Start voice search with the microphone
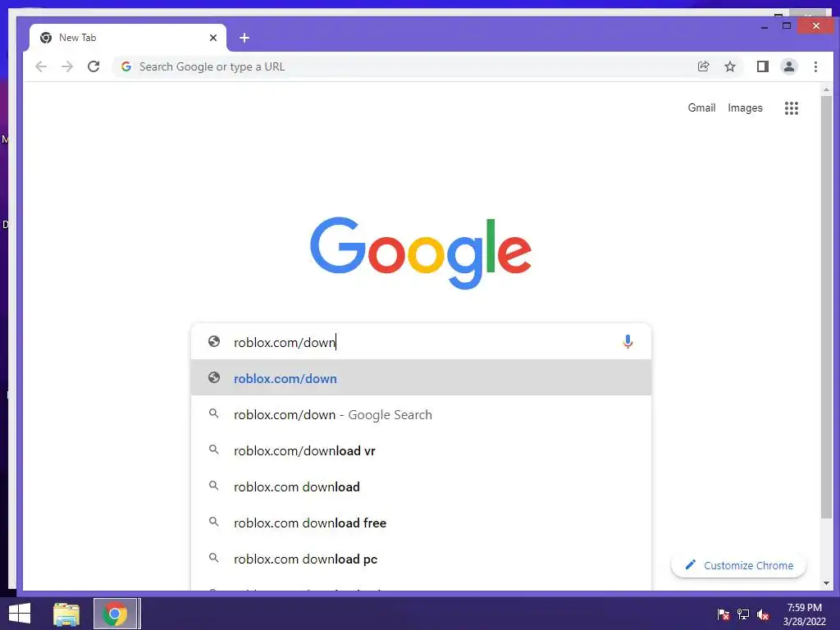Screen dimensions: 840x630 pyautogui.click(x=628, y=342)
